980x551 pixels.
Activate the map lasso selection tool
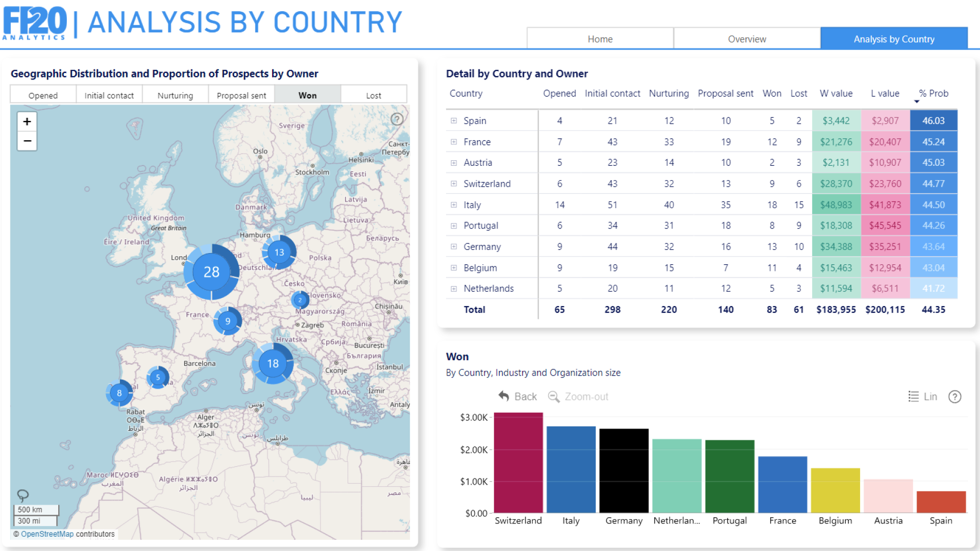point(23,495)
